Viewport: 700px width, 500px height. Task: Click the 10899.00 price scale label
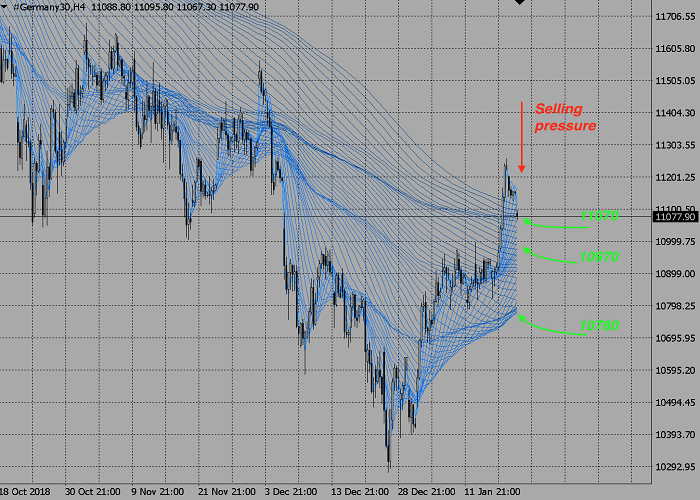(x=675, y=274)
